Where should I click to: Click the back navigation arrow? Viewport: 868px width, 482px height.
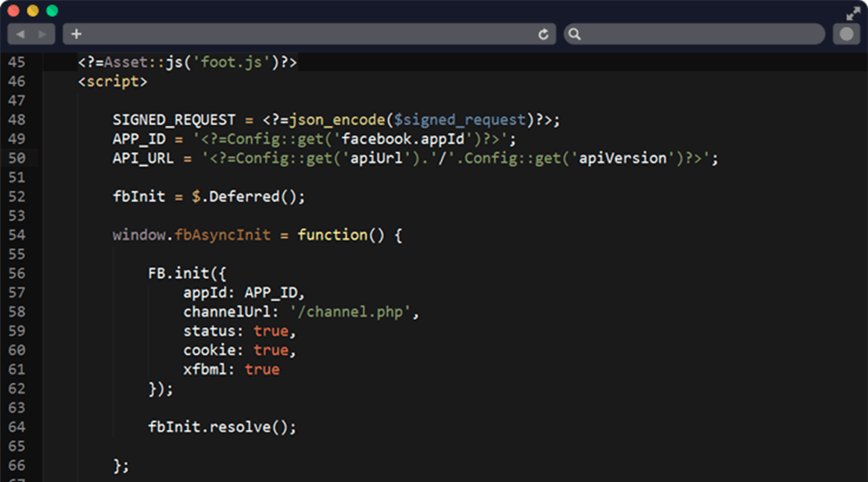point(20,34)
